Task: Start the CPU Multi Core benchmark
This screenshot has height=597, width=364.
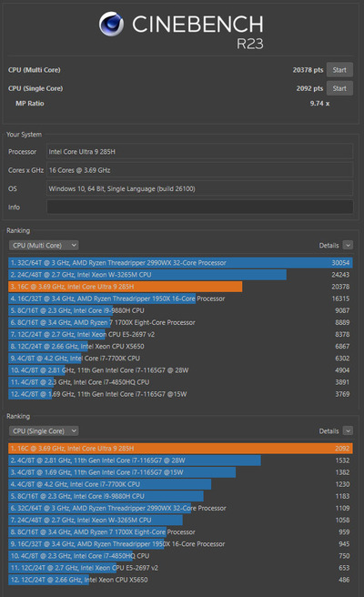Action: [x=339, y=70]
